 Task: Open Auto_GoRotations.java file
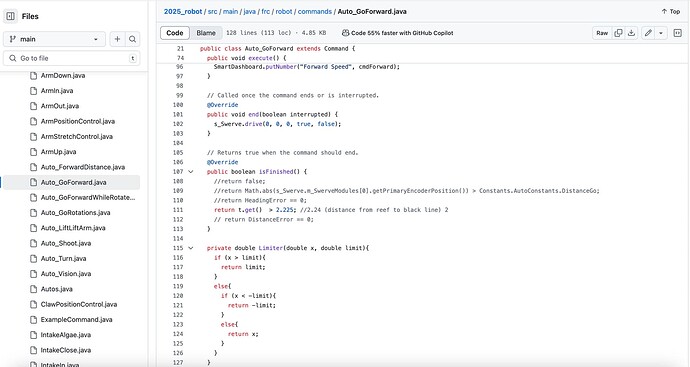(x=75, y=213)
